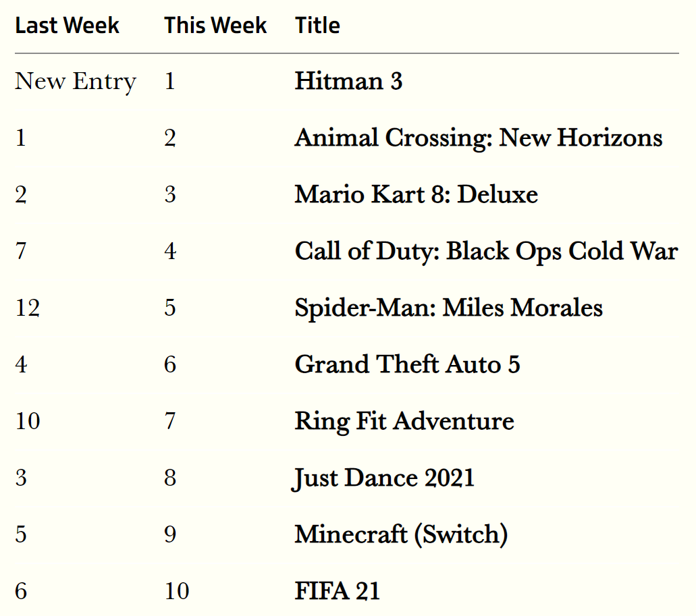Click last week's rank 12 cell

point(28,308)
